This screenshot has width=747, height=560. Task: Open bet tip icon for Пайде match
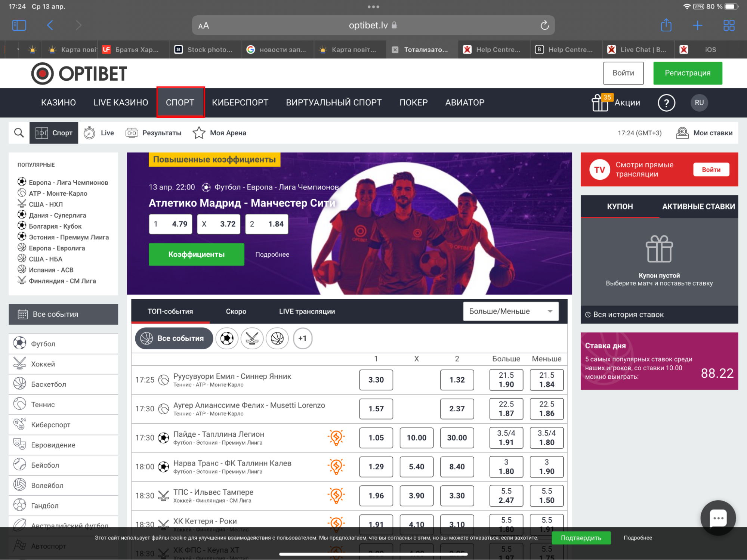(336, 437)
